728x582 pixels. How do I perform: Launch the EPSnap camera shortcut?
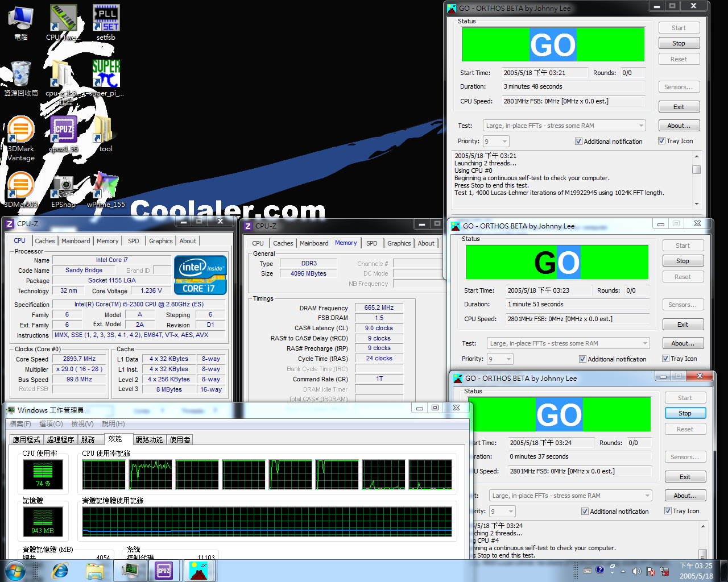point(63,190)
